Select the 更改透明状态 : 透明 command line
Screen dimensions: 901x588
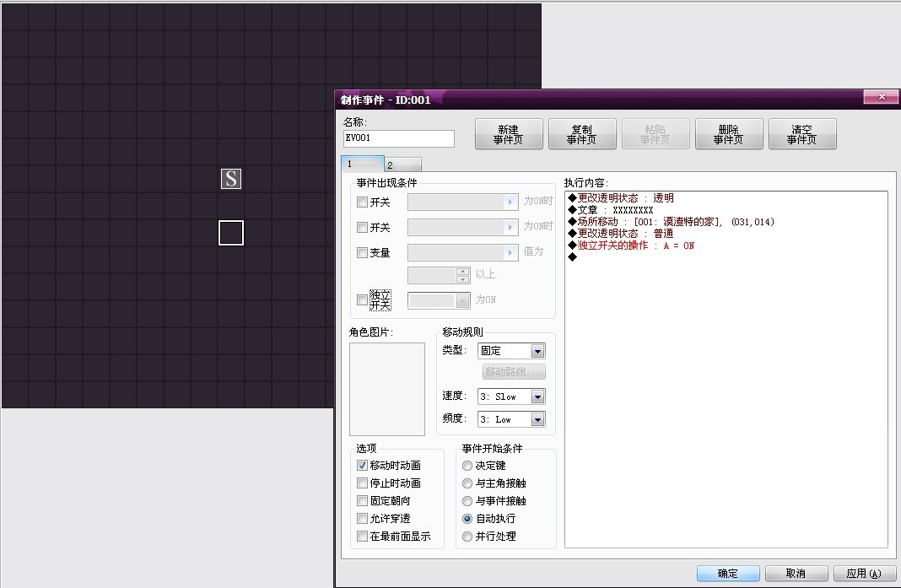(621, 197)
